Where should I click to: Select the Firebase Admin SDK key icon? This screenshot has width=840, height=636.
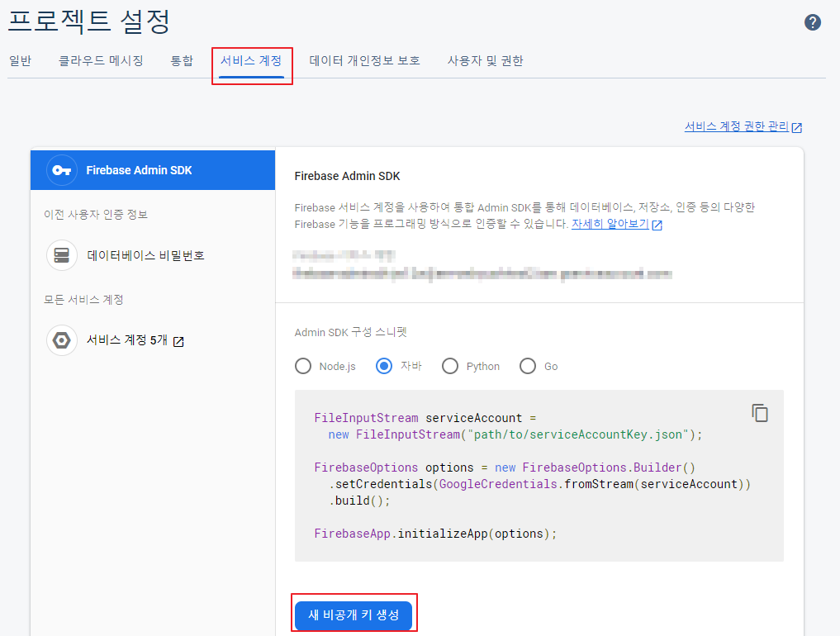tap(61, 170)
